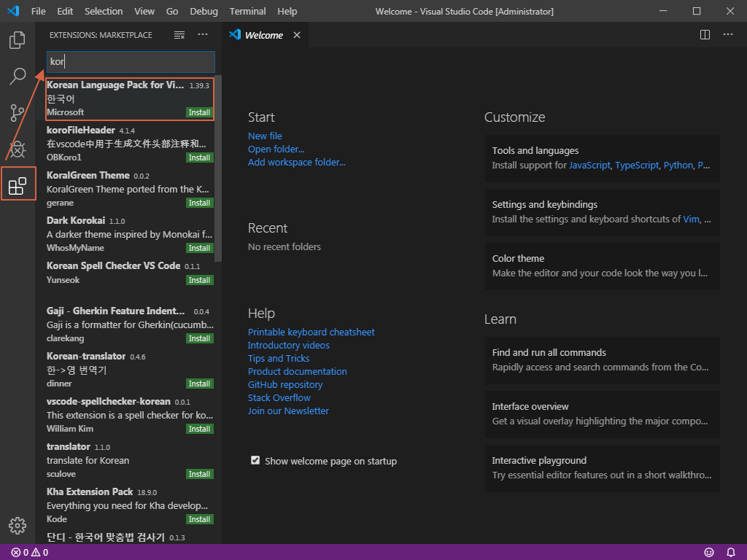Open Printable keyboard cheatsheet link
The image size is (747, 560).
311,332
